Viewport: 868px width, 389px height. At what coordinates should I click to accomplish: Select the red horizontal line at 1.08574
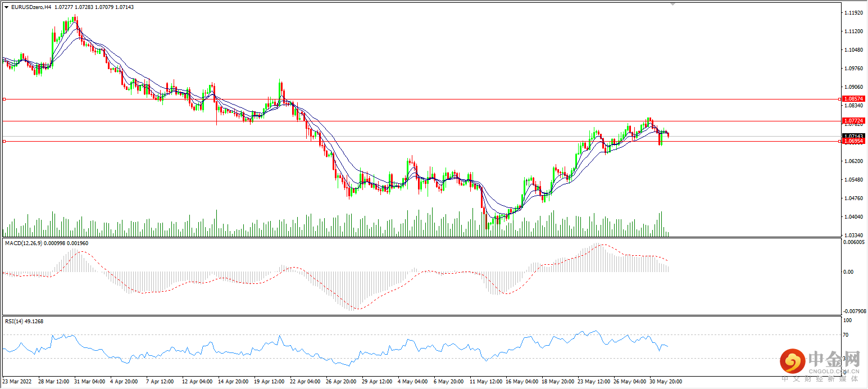coord(421,99)
